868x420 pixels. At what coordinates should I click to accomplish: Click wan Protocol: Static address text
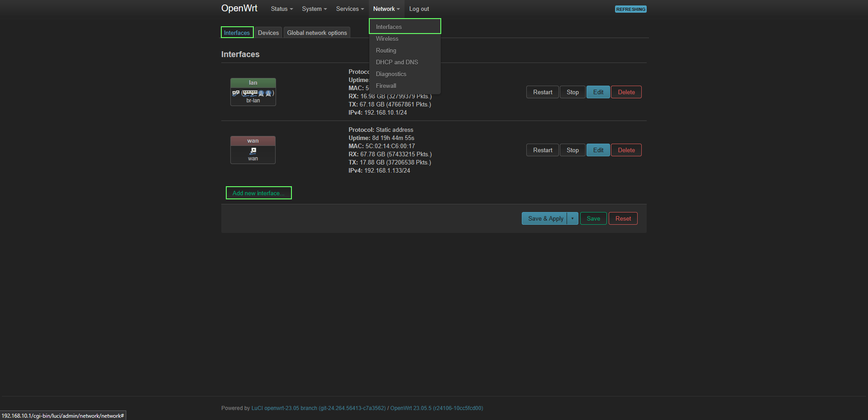coord(381,130)
